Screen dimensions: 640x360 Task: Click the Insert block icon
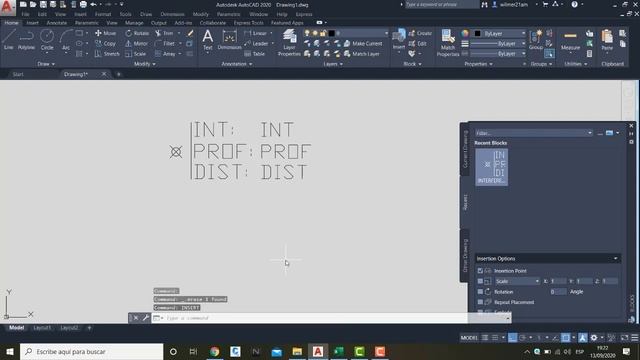pos(399,39)
